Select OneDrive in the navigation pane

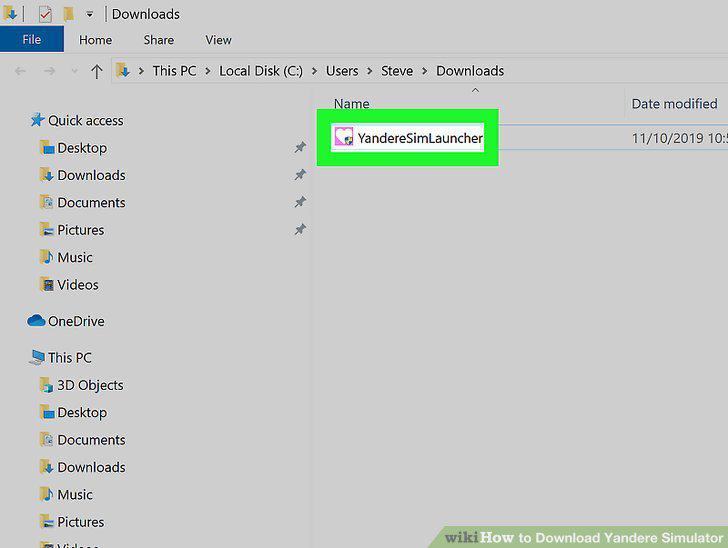click(x=76, y=321)
